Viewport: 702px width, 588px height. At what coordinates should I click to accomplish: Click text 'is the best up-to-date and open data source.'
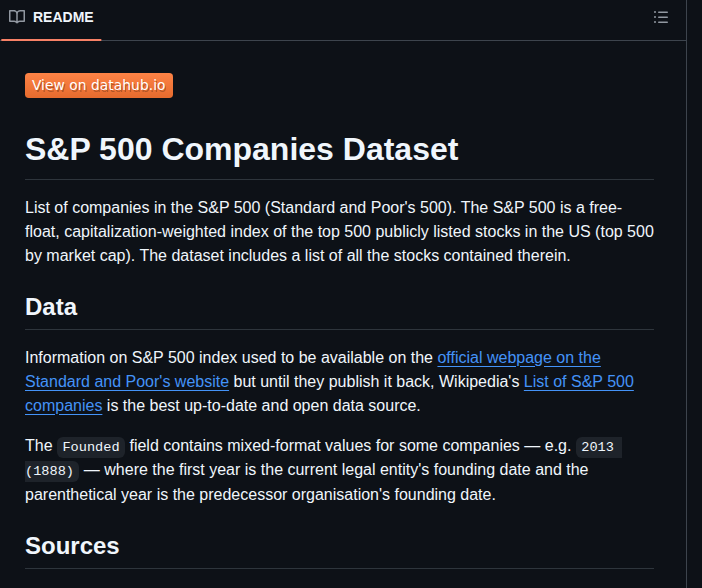click(x=263, y=406)
